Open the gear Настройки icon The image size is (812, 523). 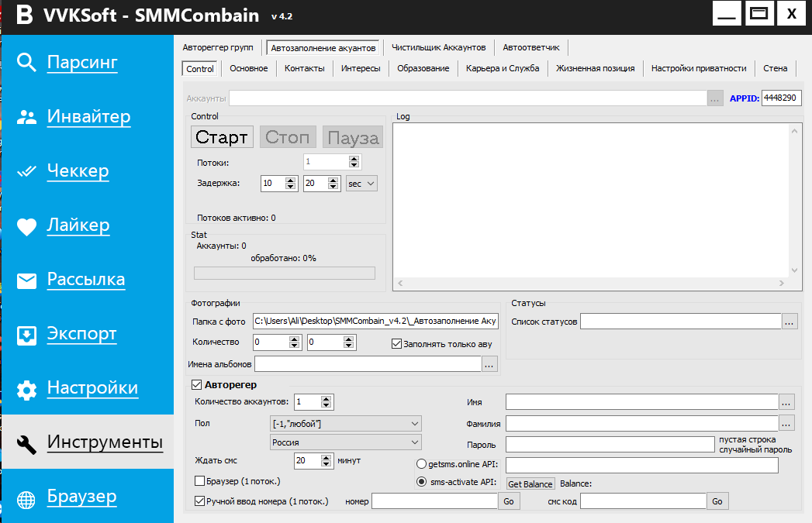pos(27,389)
